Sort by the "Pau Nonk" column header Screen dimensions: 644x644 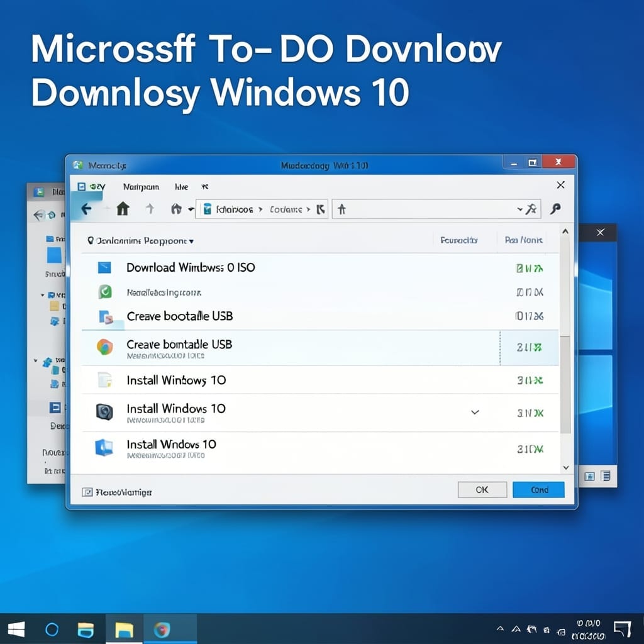(524, 240)
